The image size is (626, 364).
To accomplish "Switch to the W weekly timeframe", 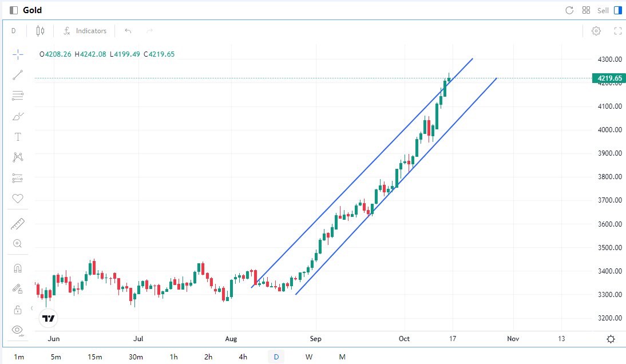I will tap(309, 357).
